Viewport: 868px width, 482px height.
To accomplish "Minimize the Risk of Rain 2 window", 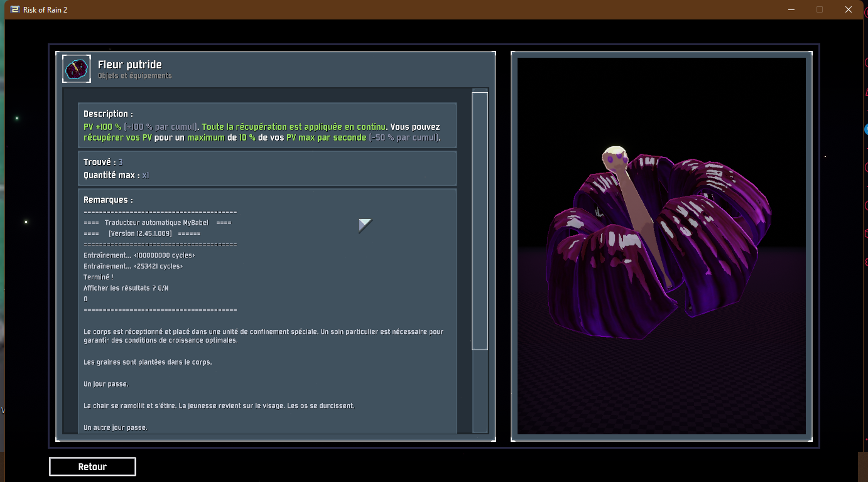I will click(x=790, y=9).
